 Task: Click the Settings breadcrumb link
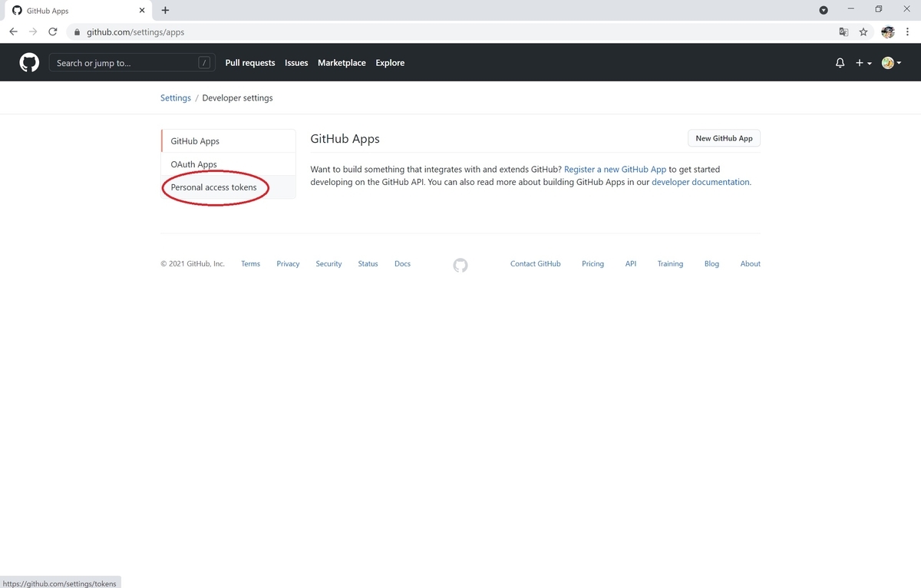(x=176, y=98)
